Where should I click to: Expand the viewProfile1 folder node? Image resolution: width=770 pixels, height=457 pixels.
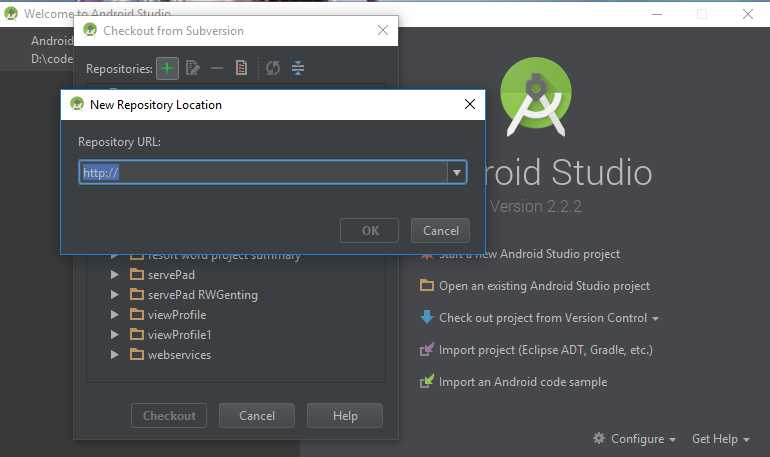[114, 334]
